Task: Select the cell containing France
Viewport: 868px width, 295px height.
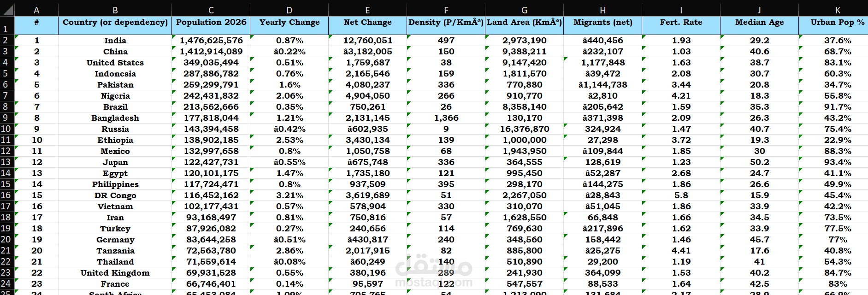Action: point(115,284)
